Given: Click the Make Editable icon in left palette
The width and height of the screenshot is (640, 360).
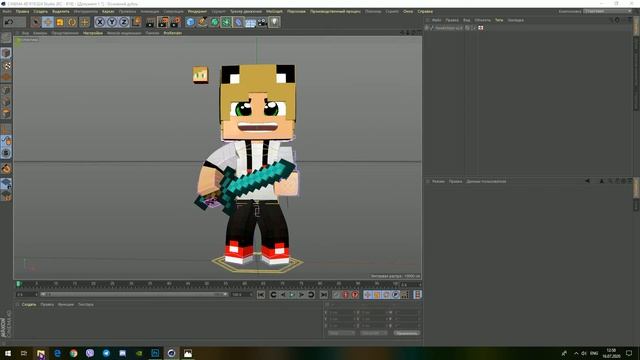Looking at the screenshot, I should 6,38.
